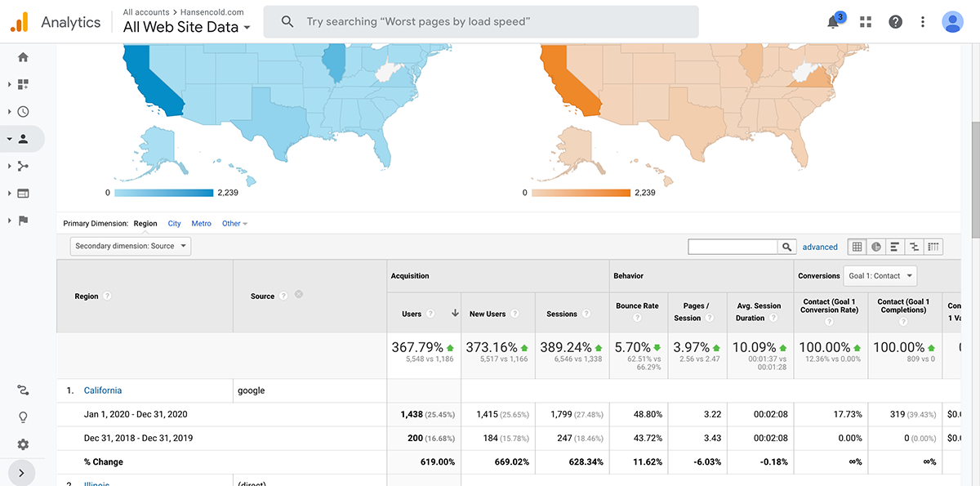Image resolution: width=980 pixels, height=486 pixels.
Task: Open Admin settings gear in sidebar
Action: point(23,444)
